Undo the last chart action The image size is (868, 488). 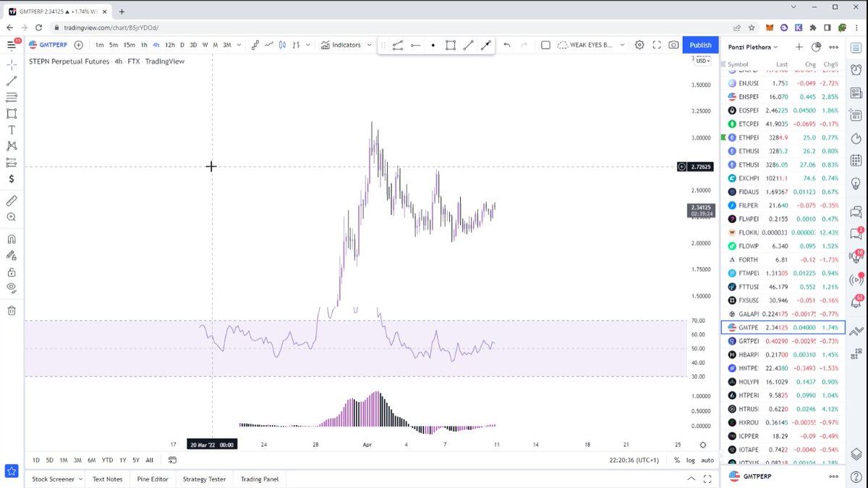pyautogui.click(x=506, y=45)
